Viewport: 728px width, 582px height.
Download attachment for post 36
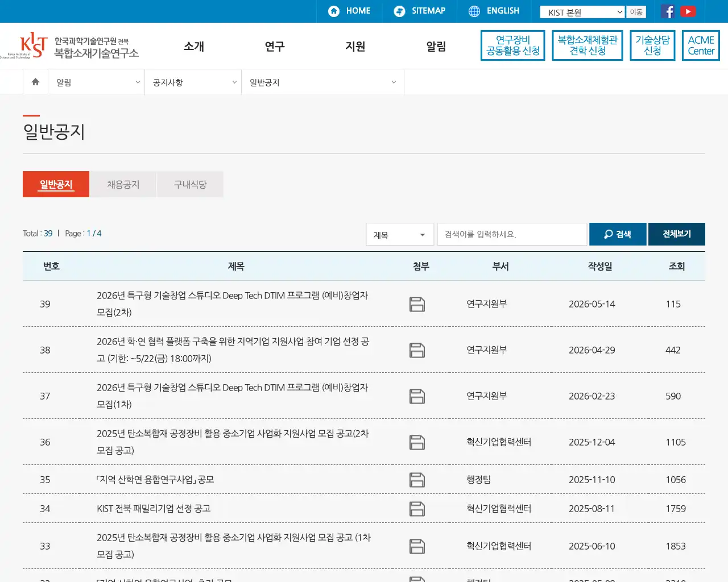pos(417,442)
